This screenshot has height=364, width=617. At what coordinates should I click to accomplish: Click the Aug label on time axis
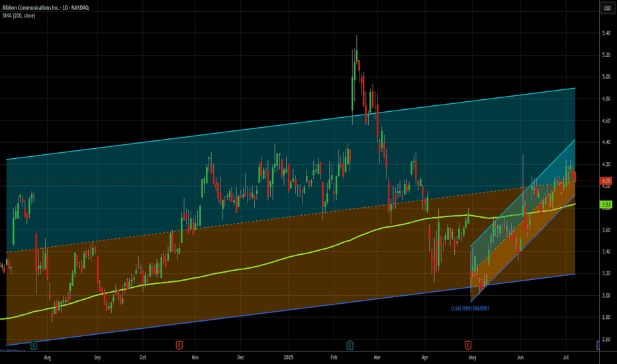47,357
